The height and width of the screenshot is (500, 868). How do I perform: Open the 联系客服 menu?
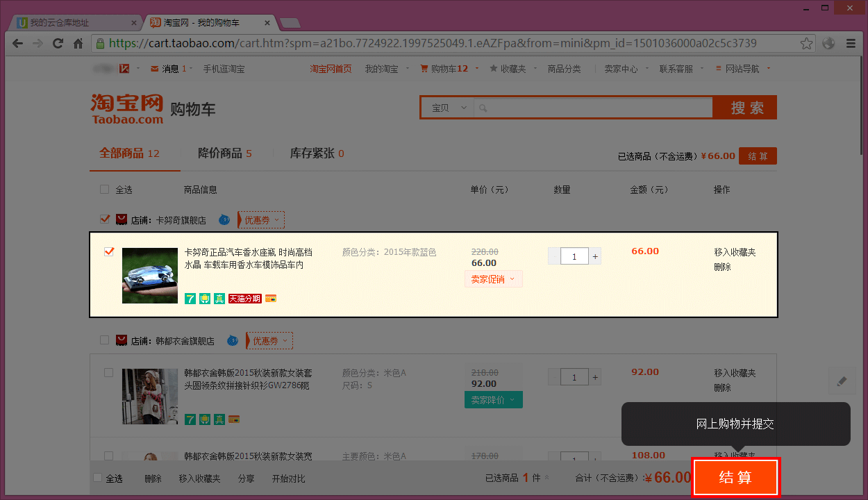point(681,69)
